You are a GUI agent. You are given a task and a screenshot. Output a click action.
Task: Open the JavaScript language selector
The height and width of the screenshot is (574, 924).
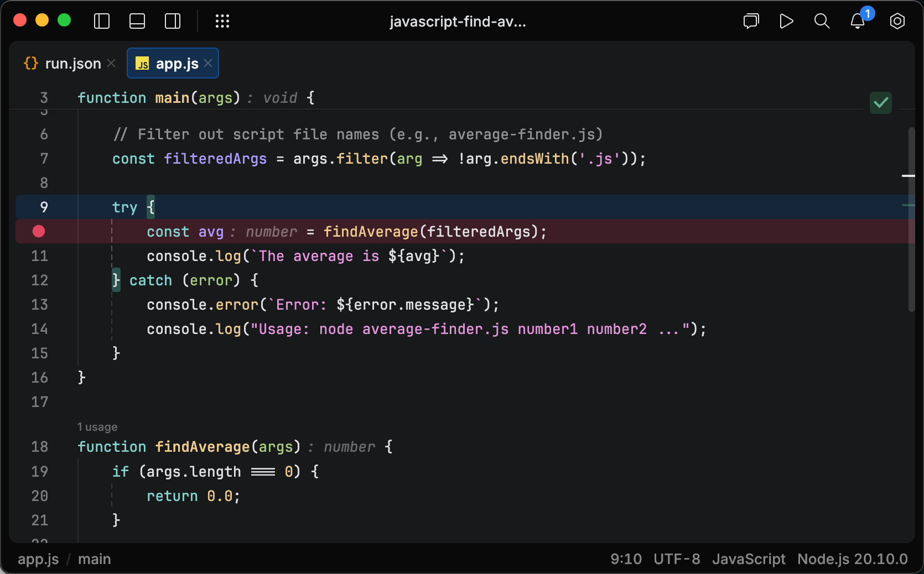pyautogui.click(x=749, y=559)
